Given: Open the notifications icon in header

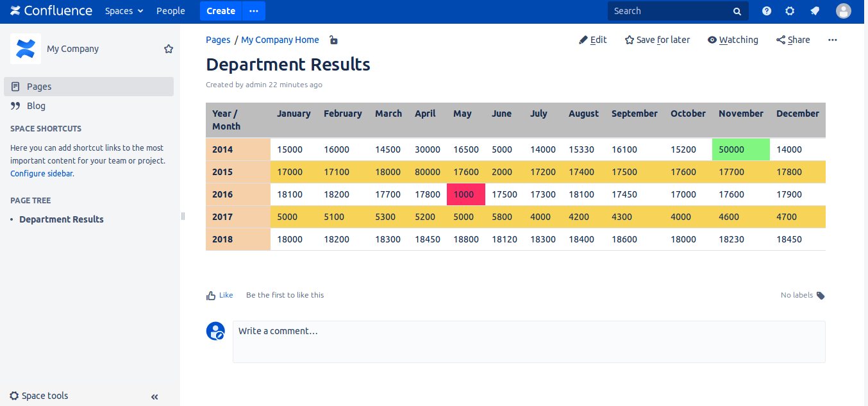Looking at the screenshot, I should coord(815,11).
